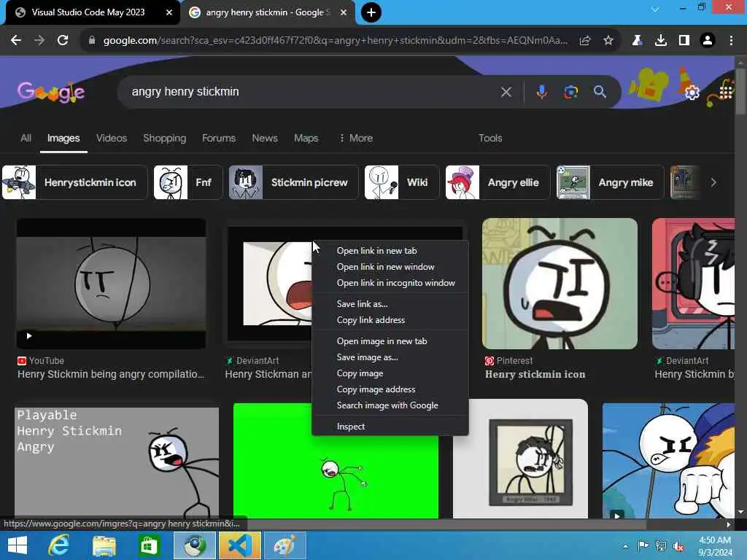Reload the current page
This screenshot has height=560, width=747.
click(x=63, y=41)
